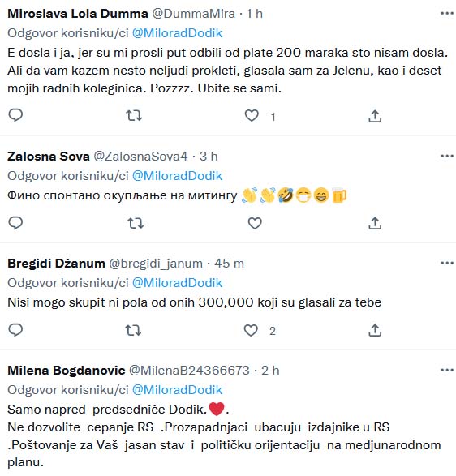Share Bregidi Džanum's tweet
This screenshot has width=456, height=476.
click(375, 331)
